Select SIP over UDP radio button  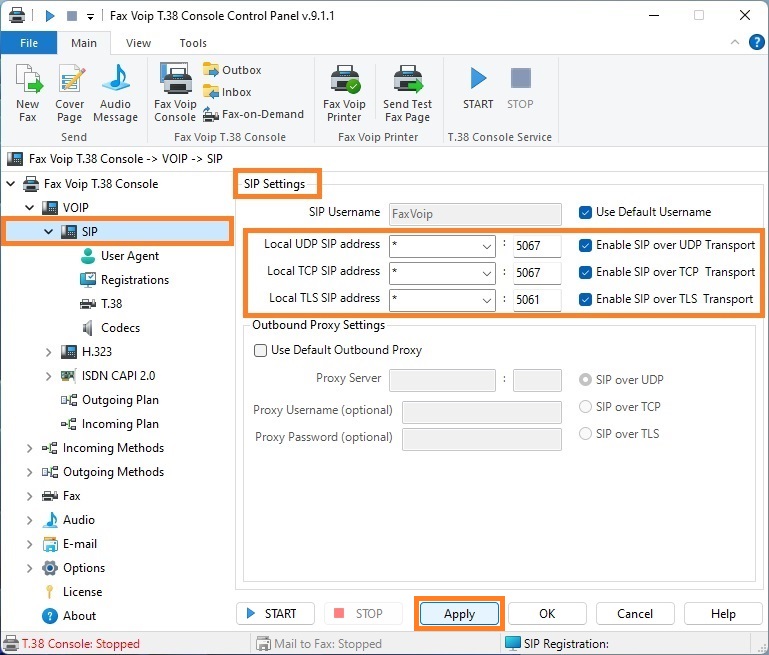tap(585, 380)
